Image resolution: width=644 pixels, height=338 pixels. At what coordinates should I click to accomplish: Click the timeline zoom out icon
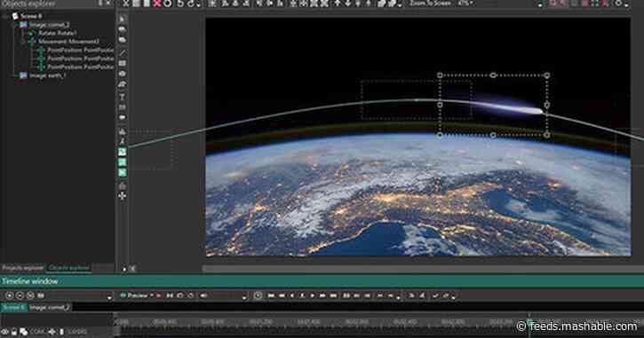click(x=20, y=295)
